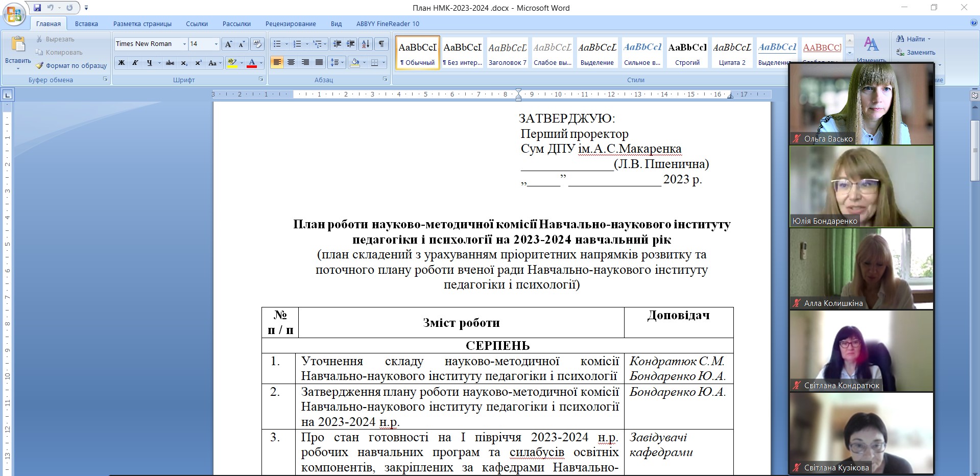Screen dimensions: 980x476
Task: Increase paragraph indent
Action: (x=350, y=44)
